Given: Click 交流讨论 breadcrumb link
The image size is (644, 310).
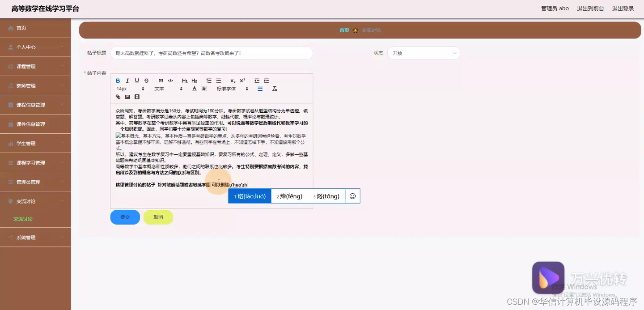Looking at the screenshot, I should tap(371, 30).
